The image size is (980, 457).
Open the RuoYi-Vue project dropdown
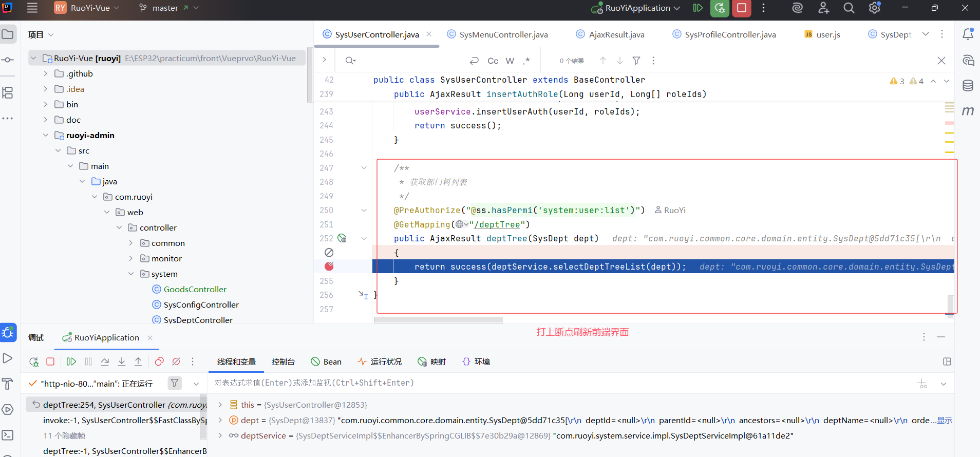[87, 8]
